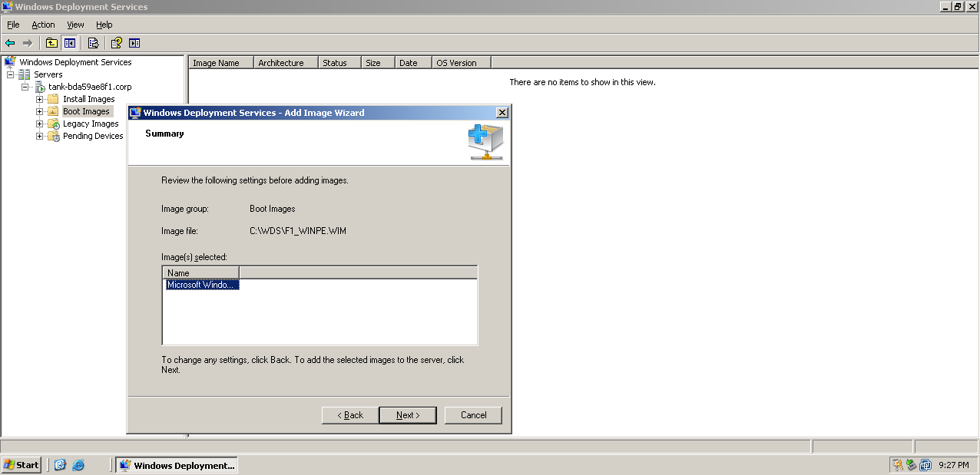The width and height of the screenshot is (980, 475).
Task: Click the Servers node icon
Action: (x=25, y=74)
